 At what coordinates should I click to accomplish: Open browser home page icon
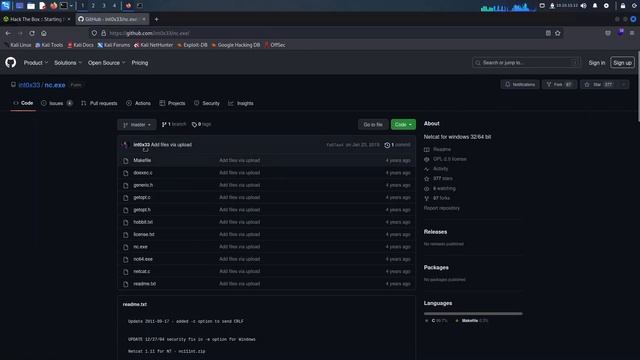44,33
